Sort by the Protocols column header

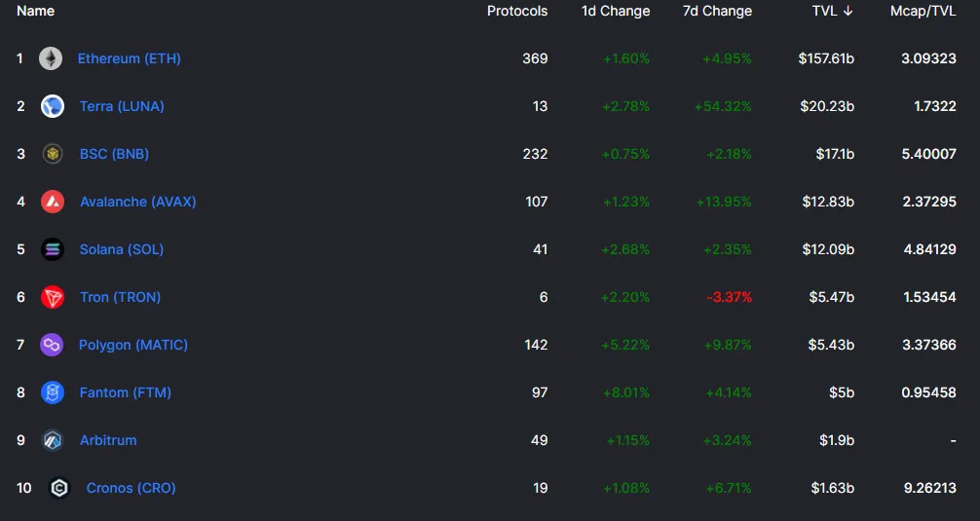click(517, 12)
